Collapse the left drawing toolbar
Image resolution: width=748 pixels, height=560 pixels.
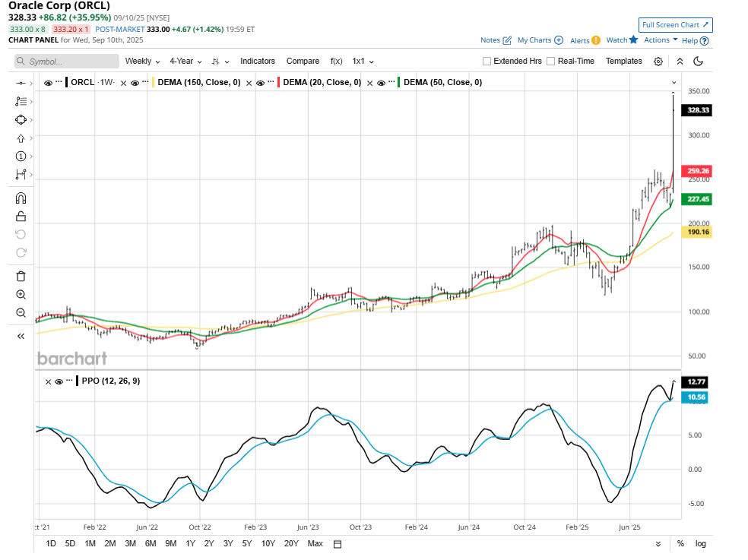point(21,337)
